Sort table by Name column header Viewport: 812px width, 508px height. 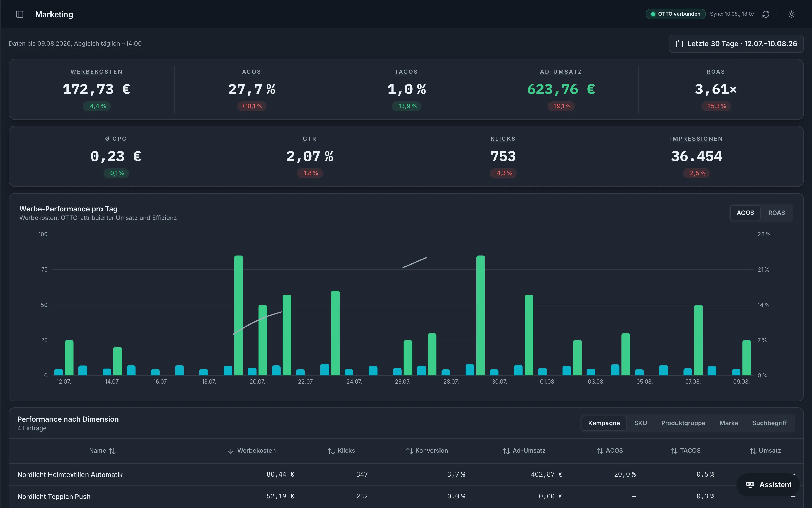coord(102,451)
